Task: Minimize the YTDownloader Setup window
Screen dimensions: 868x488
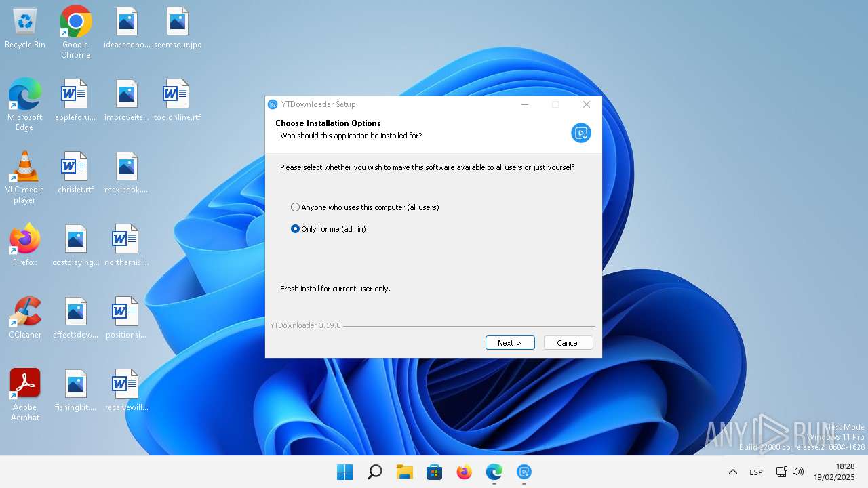Action: click(x=525, y=104)
